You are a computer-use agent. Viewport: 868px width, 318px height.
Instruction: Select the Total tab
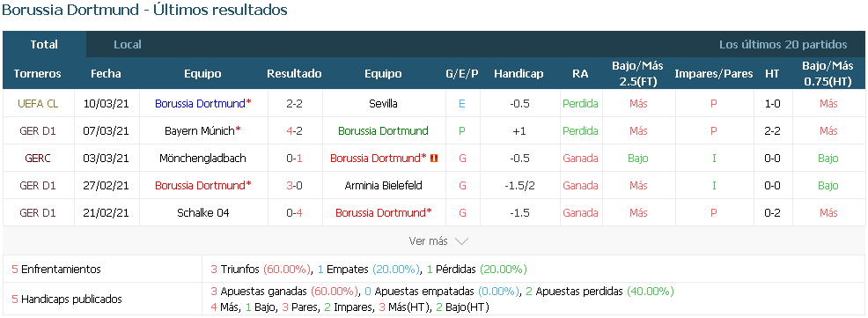(x=44, y=44)
